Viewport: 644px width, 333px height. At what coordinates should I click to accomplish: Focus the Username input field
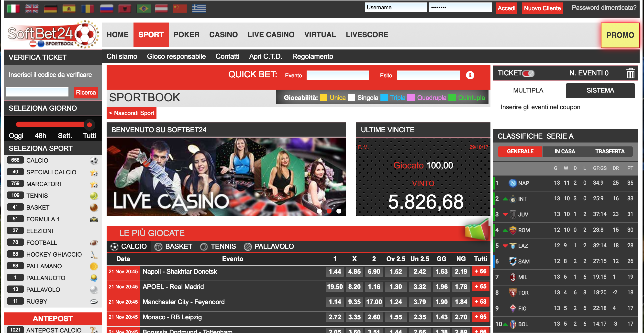pyautogui.click(x=396, y=8)
